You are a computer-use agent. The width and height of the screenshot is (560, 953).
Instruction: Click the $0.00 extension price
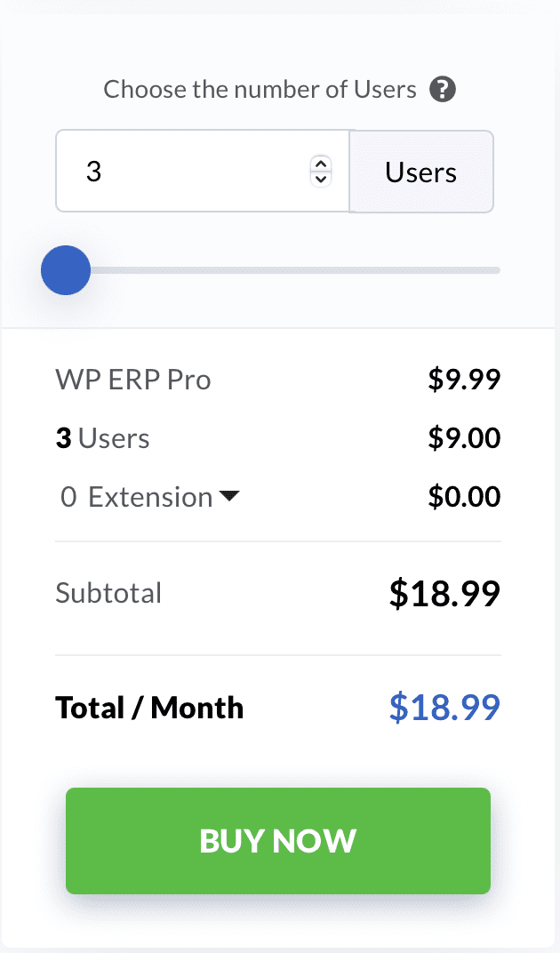coord(464,497)
